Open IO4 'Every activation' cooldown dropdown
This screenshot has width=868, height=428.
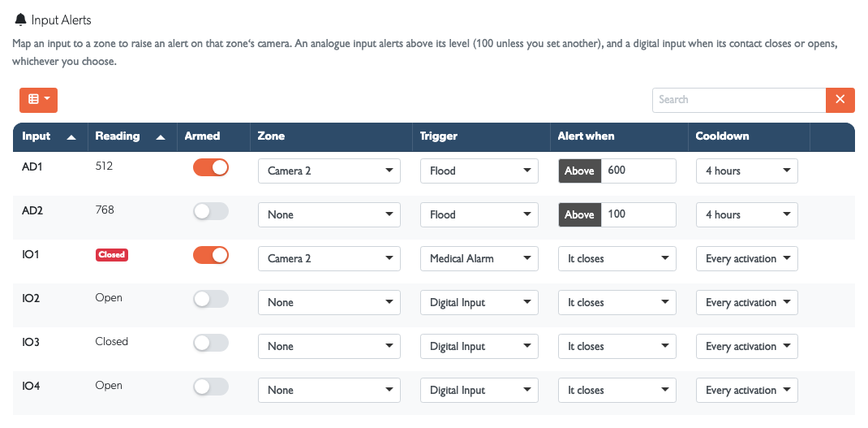tap(747, 390)
